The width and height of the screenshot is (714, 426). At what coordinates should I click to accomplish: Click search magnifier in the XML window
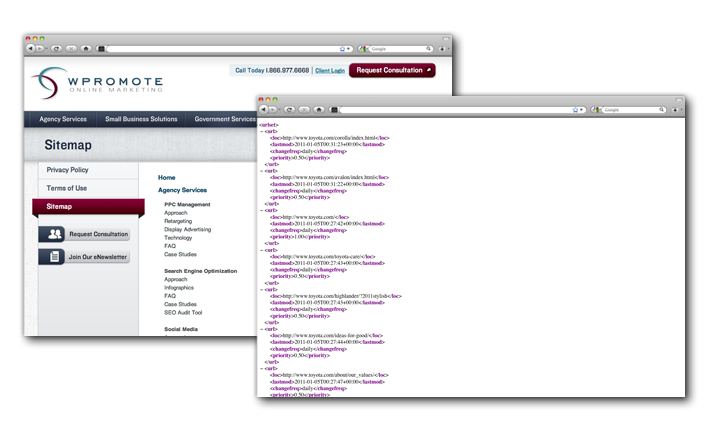662,109
